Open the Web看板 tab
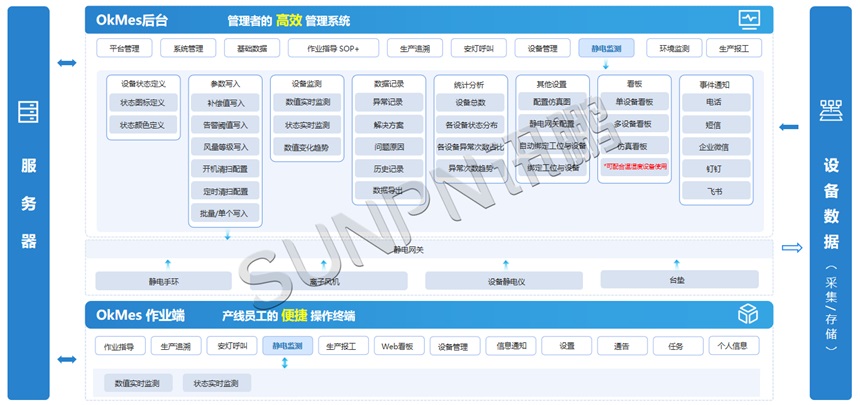 click(x=399, y=346)
